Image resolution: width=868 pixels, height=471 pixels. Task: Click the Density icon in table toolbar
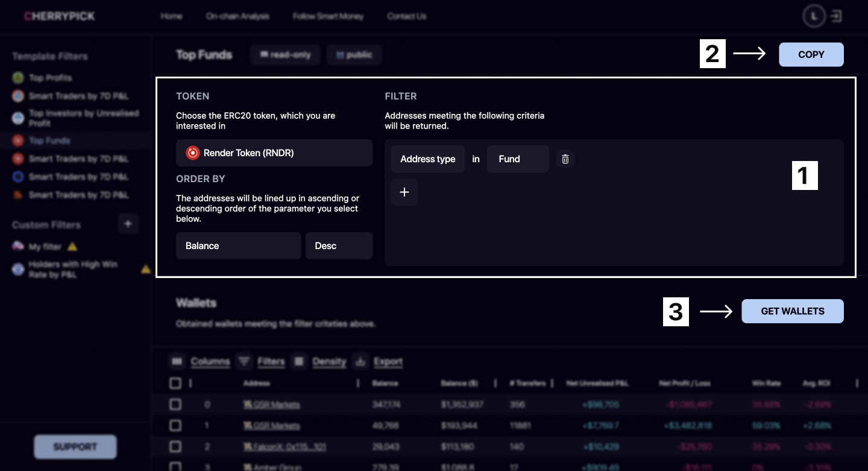pyautogui.click(x=299, y=361)
